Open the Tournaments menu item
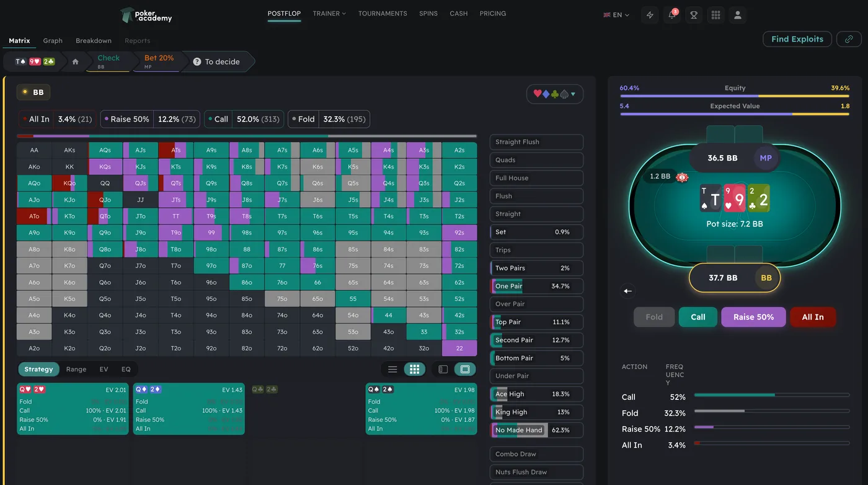868x485 pixels. [383, 14]
